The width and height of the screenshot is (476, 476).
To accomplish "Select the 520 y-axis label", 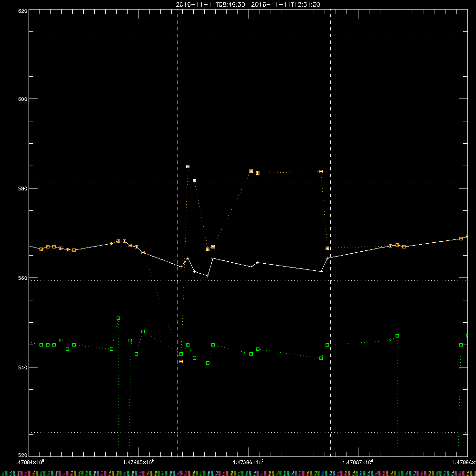I will click(x=23, y=455).
